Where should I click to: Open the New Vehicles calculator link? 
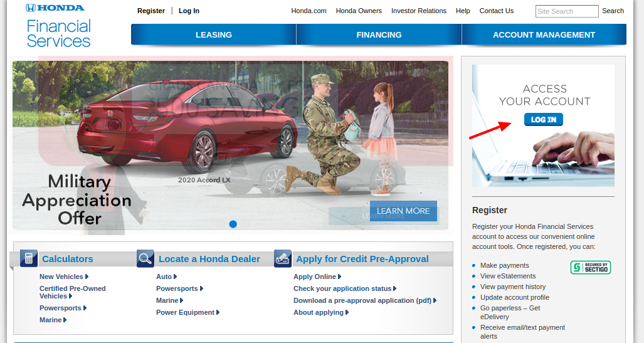coord(64,277)
